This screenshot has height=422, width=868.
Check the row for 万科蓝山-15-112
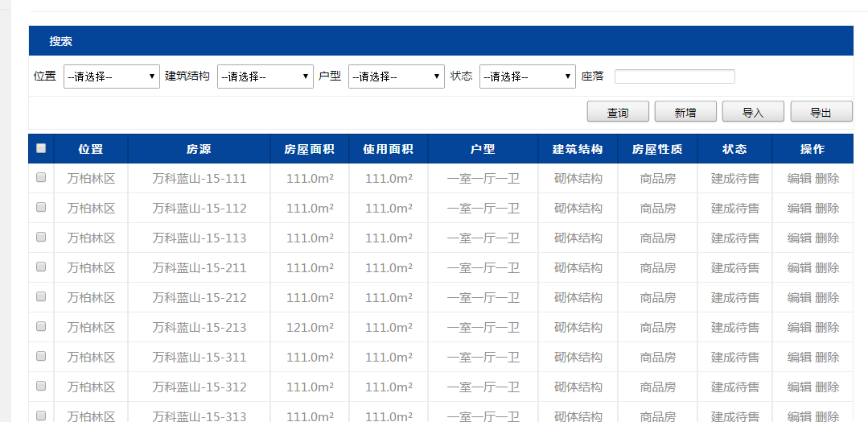click(41, 207)
